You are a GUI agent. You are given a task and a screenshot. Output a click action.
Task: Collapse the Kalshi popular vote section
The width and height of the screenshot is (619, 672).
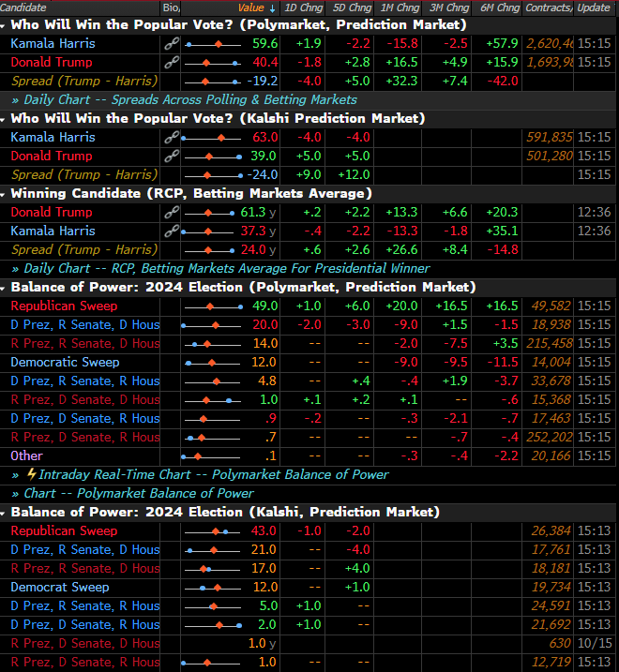click(5, 119)
